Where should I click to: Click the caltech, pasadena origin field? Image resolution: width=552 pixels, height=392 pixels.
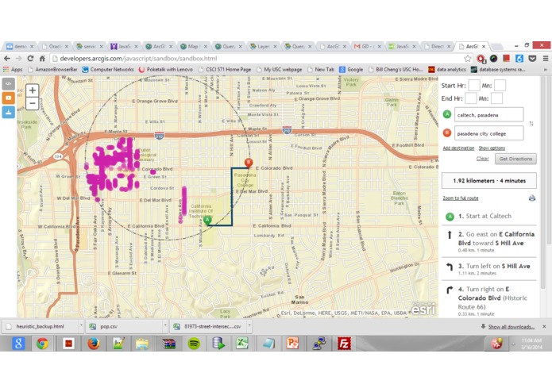point(488,114)
